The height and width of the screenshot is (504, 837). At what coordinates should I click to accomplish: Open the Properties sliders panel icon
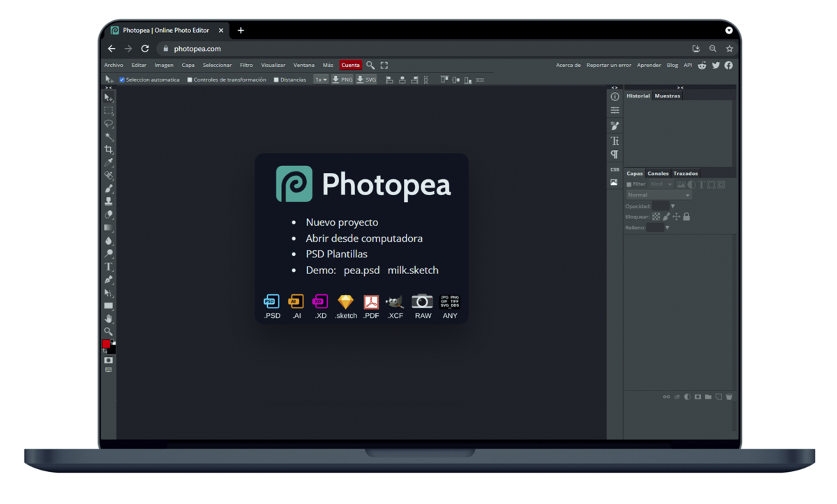(614, 110)
